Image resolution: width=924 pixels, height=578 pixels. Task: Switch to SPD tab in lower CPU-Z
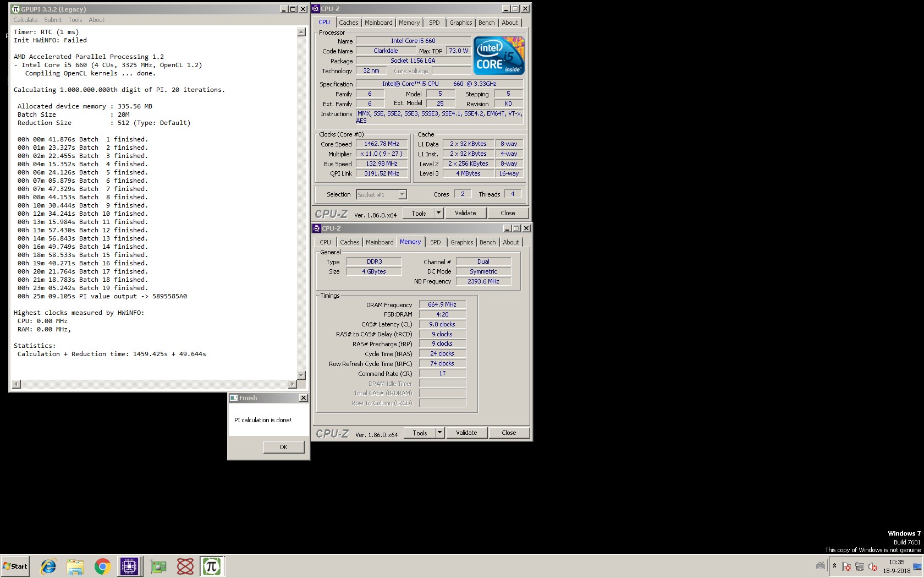tap(436, 242)
